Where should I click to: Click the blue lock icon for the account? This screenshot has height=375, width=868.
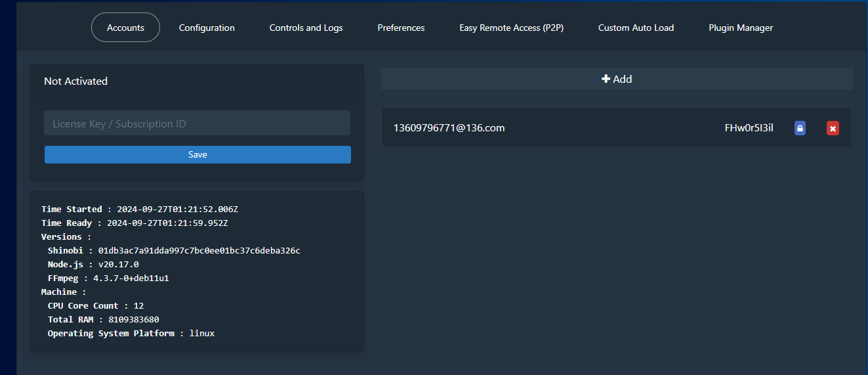[800, 128]
